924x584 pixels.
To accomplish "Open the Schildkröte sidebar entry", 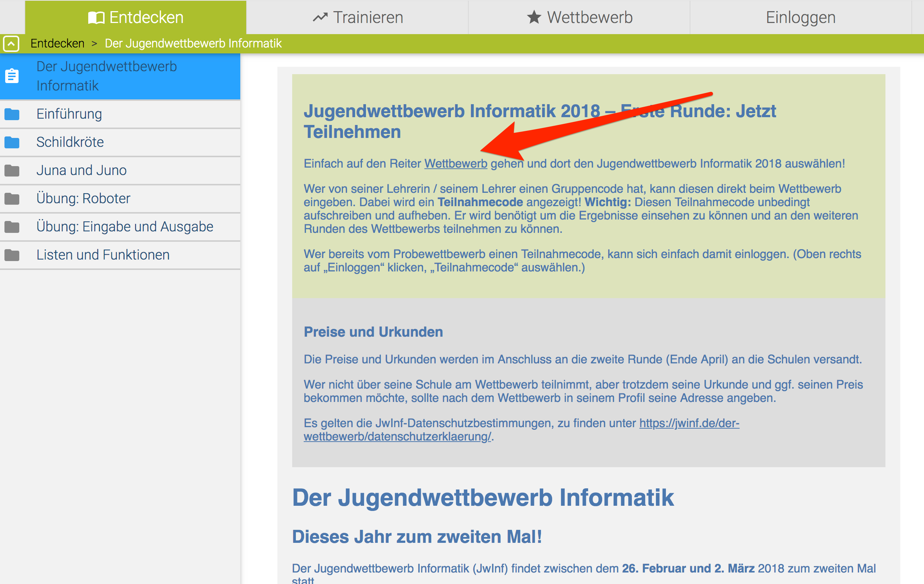I will point(70,142).
